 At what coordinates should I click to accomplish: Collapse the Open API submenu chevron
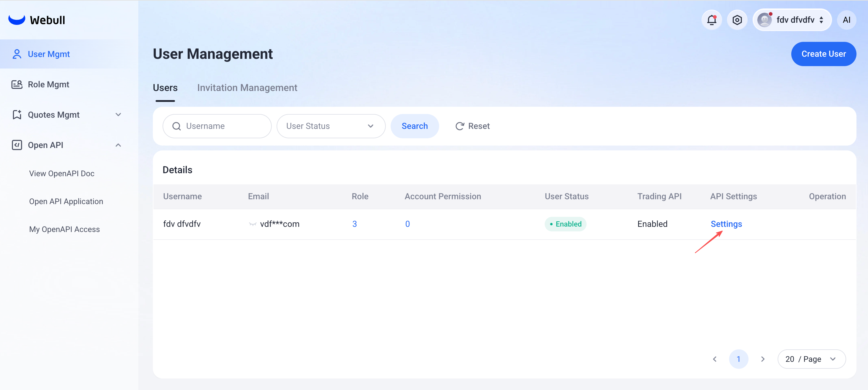(118, 145)
